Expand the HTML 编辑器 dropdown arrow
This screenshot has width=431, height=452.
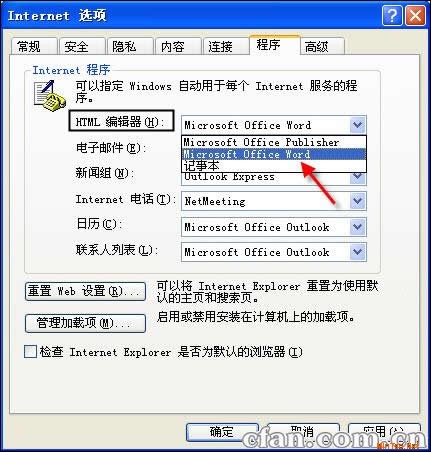(x=358, y=125)
